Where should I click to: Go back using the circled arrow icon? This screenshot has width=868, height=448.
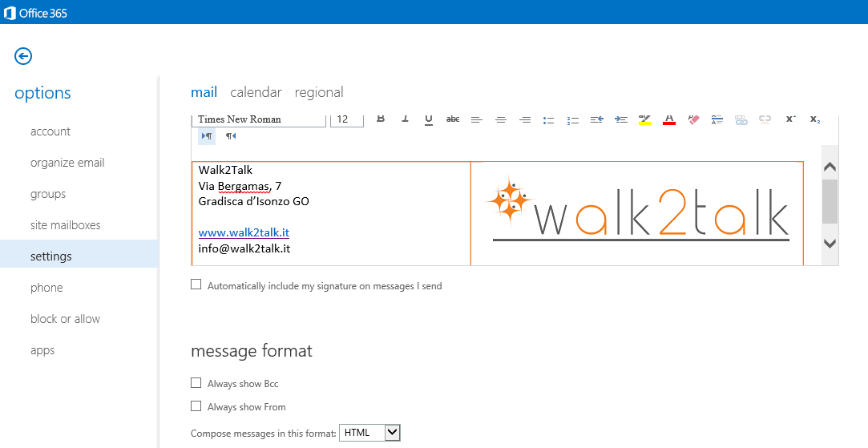click(x=23, y=56)
